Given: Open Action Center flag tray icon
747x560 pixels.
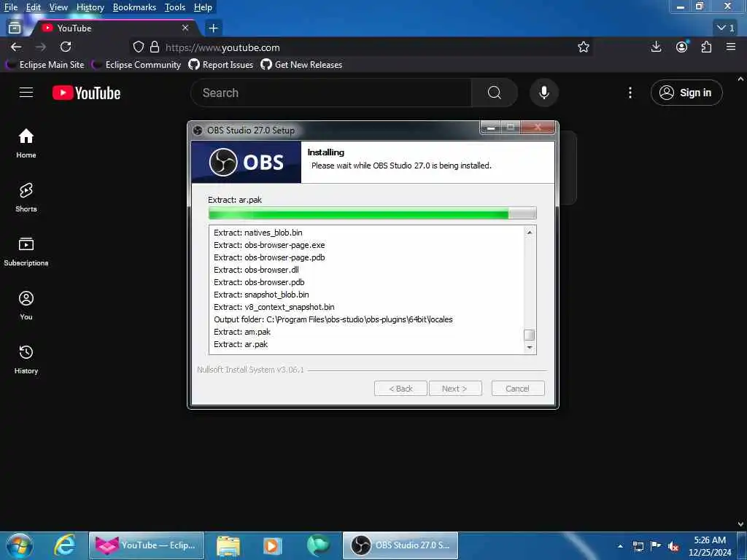Looking at the screenshot, I should click(656, 545).
